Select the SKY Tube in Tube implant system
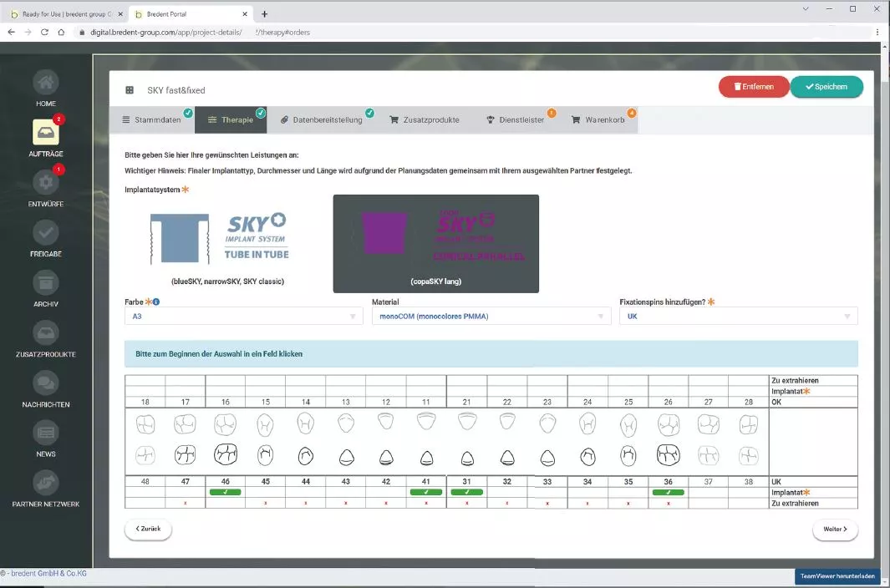 tap(227, 242)
